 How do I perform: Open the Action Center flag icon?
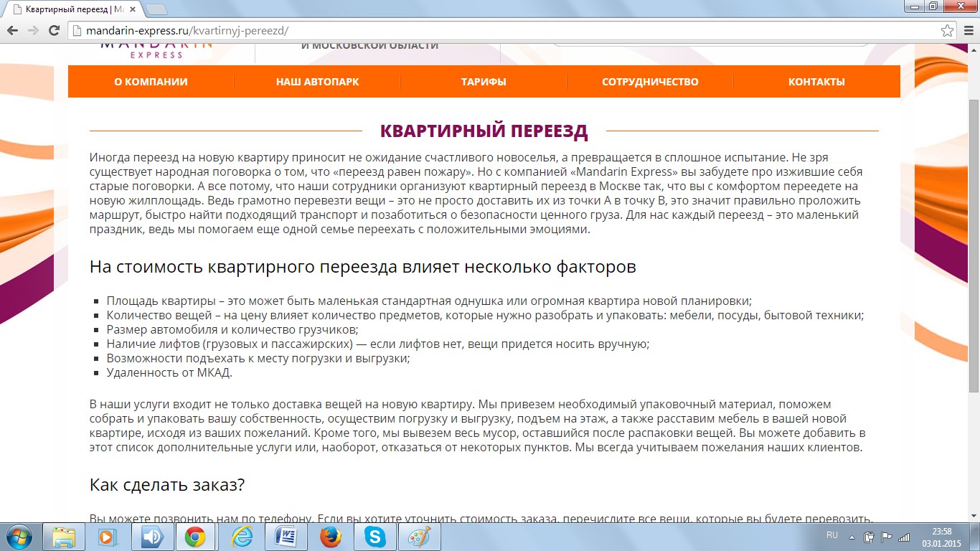887,537
